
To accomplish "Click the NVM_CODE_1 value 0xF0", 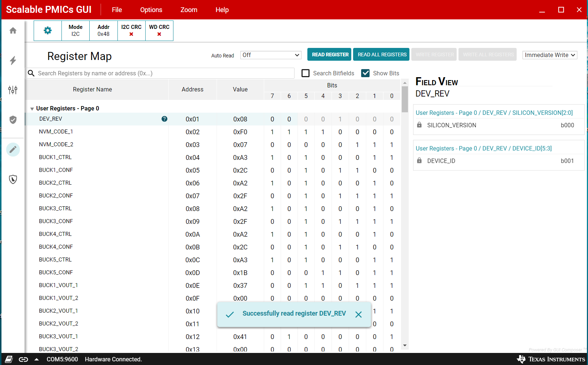I will pyautogui.click(x=240, y=132).
